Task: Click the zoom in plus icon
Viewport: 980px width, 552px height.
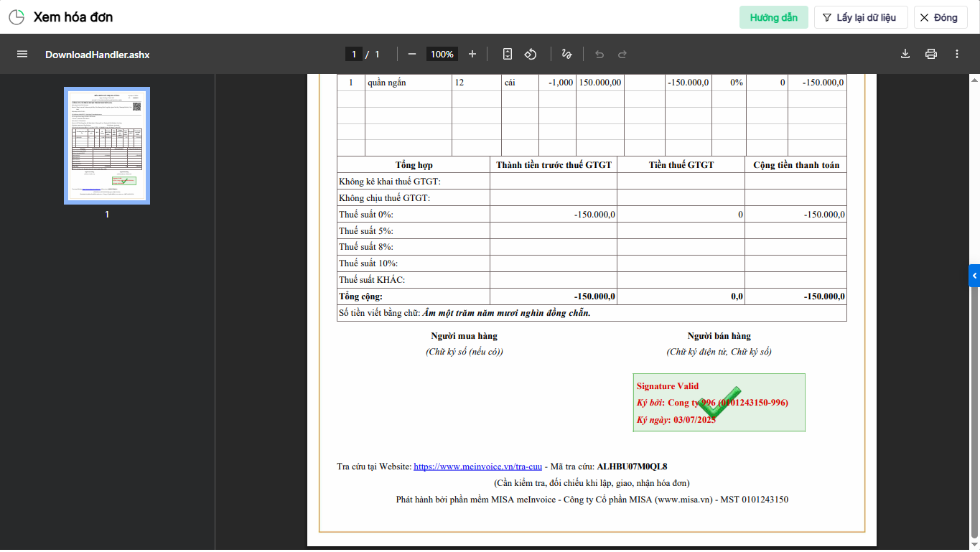Action: click(472, 55)
